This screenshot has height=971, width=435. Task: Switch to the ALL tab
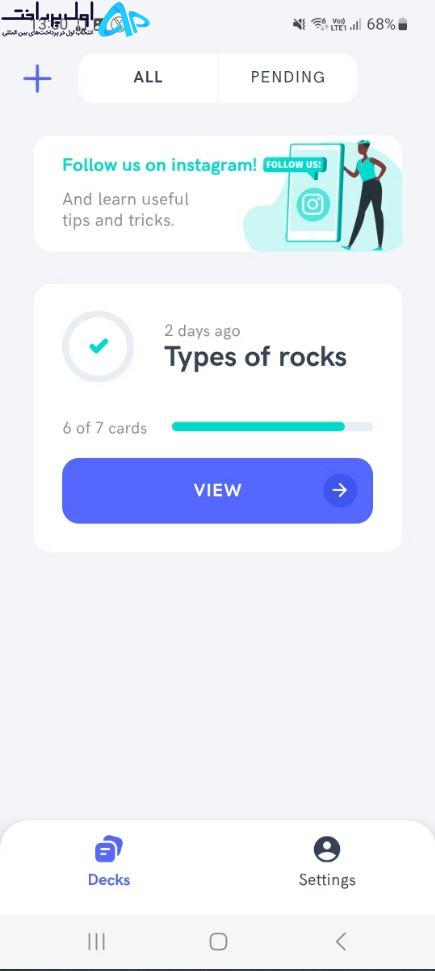point(148,77)
